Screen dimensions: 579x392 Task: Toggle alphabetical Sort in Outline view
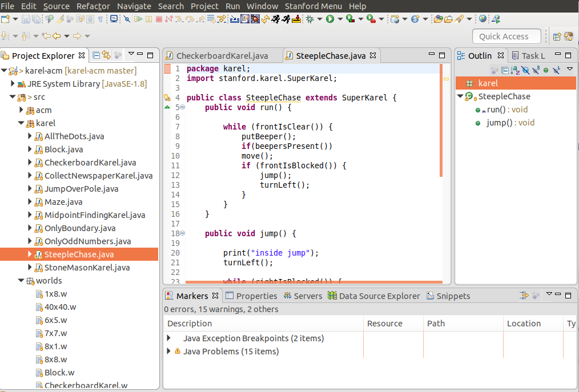[x=515, y=70]
